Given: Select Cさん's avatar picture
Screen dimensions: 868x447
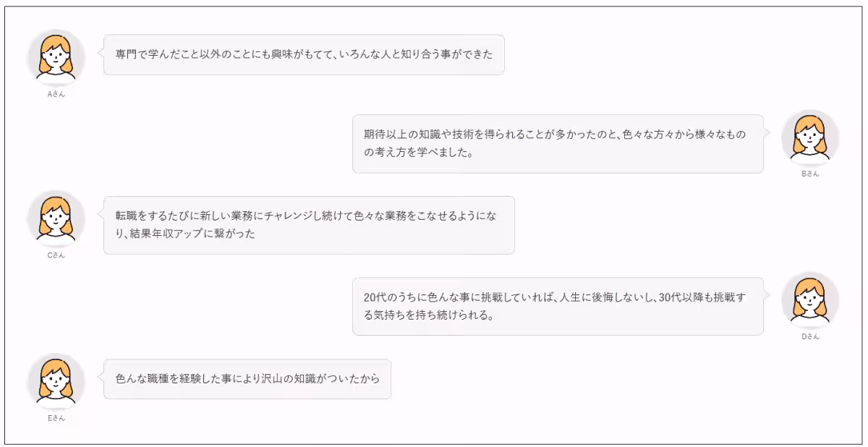Looking at the screenshot, I should pos(56,220).
